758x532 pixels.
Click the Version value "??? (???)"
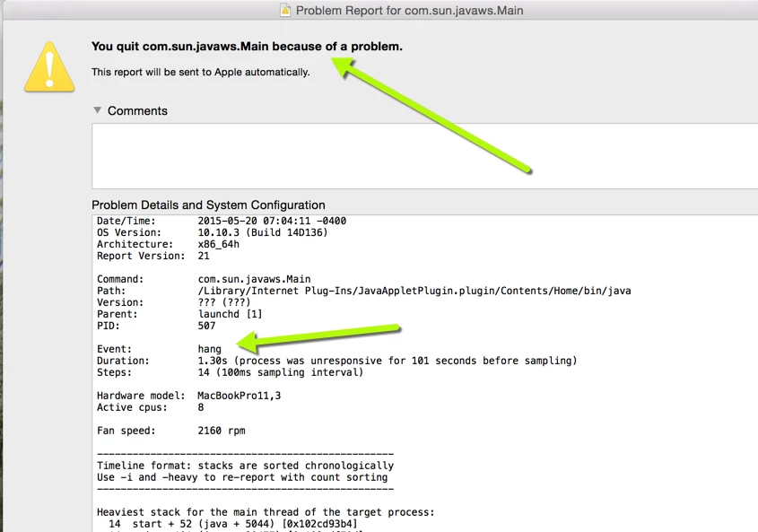point(224,302)
